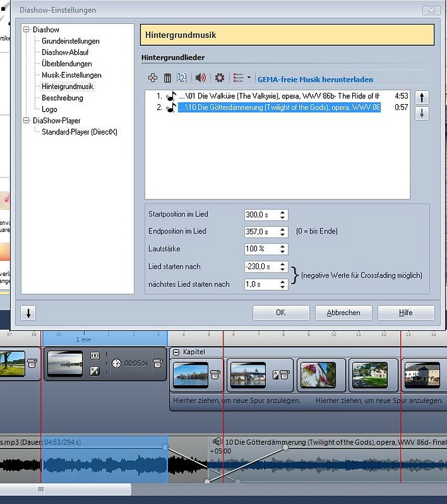Click speaker icon on Götterdämmerung audio track
447x504 pixels.
click(x=217, y=441)
